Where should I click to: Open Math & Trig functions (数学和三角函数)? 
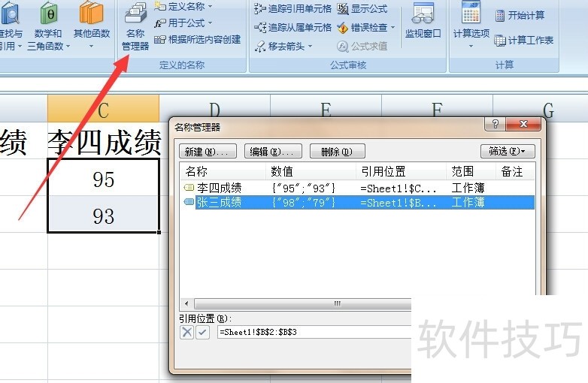pyautogui.click(x=48, y=26)
